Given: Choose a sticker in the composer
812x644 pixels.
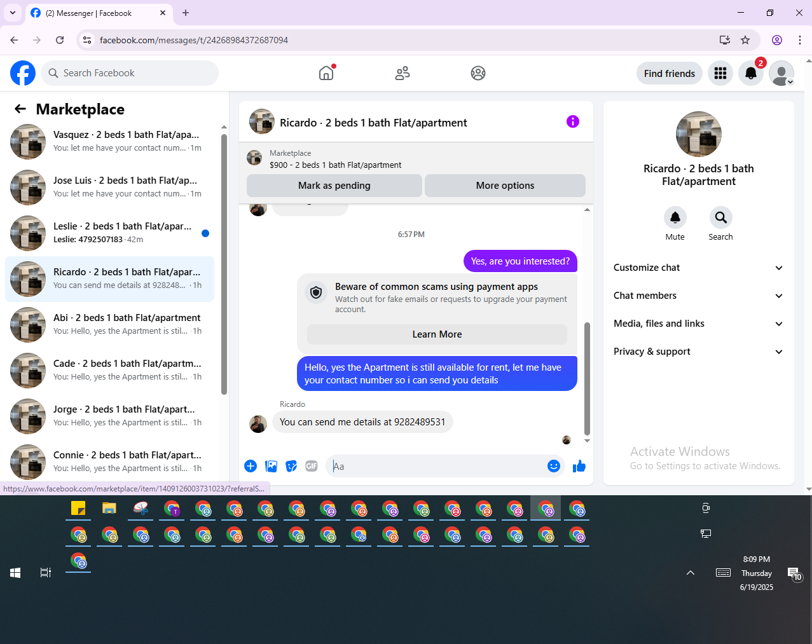Looking at the screenshot, I should coord(291,466).
